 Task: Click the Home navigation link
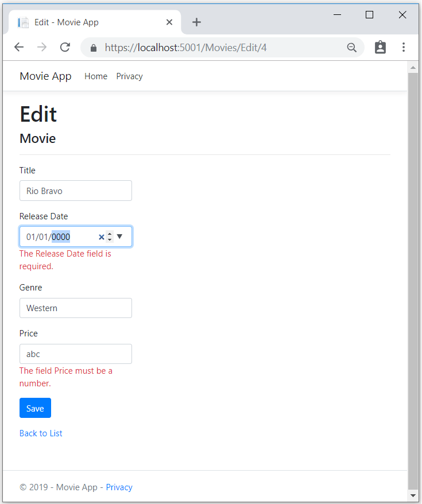pos(95,76)
